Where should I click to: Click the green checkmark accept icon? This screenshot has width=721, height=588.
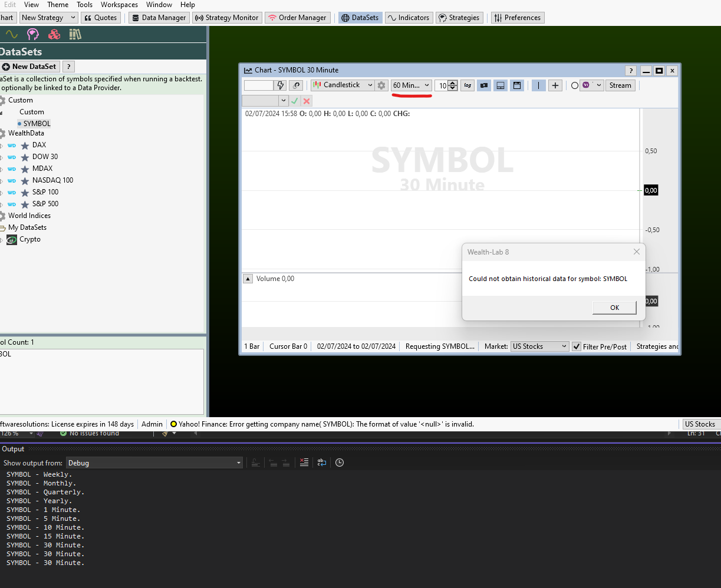[295, 101]
